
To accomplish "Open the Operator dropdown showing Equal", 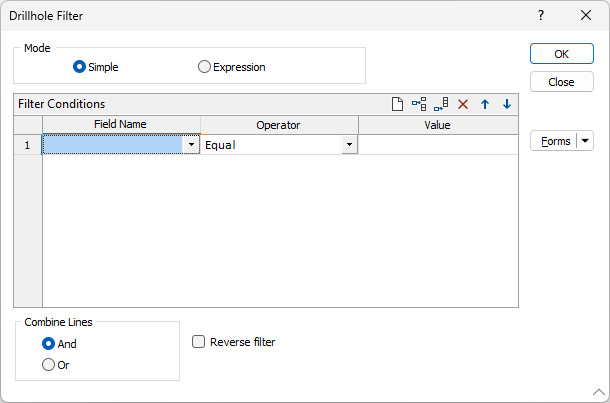I will click(349, 145).
